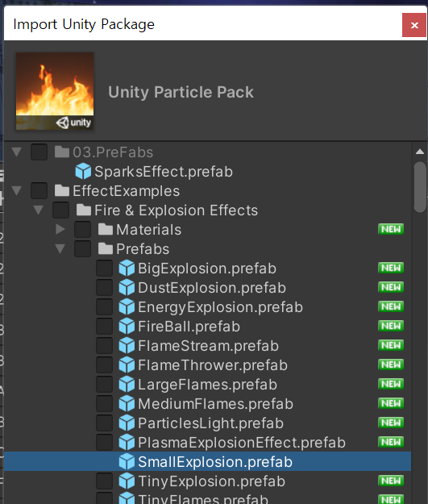
Task: Click the NEW badge beside Materials
Action: (x=391, y=229)
